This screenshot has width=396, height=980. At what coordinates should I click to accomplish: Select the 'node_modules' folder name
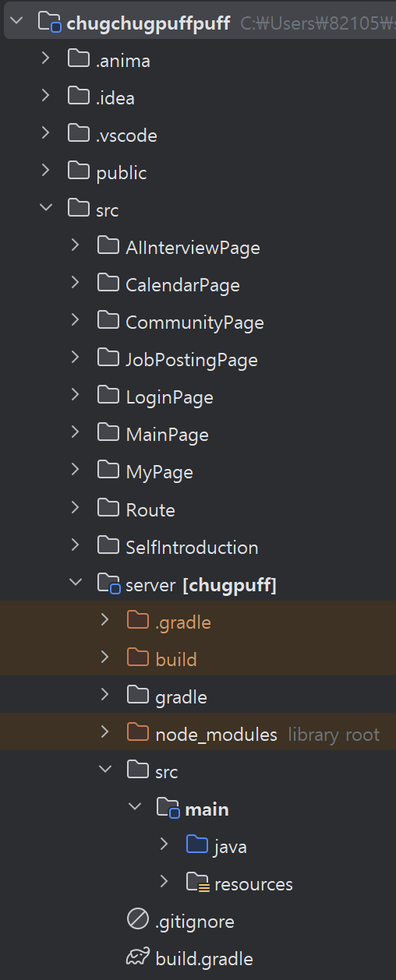[x=217, y=735]
